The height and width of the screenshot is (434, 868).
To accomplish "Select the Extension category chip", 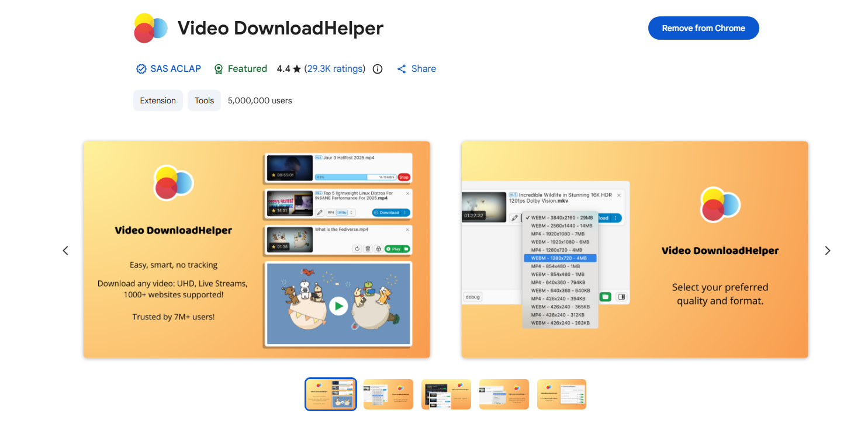I will [x=158, y=100].
